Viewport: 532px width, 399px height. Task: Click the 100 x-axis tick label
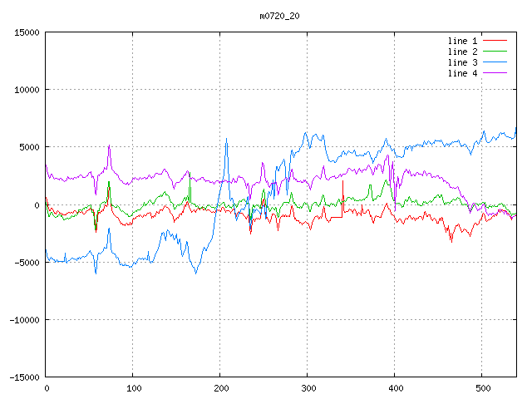coord(133,387)
